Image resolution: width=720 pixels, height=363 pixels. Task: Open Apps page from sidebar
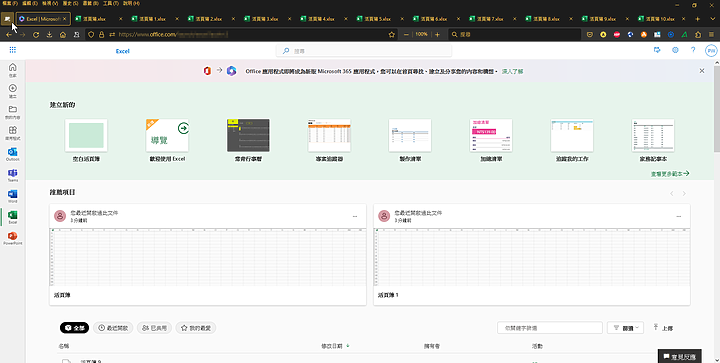(x=12, y=133)
